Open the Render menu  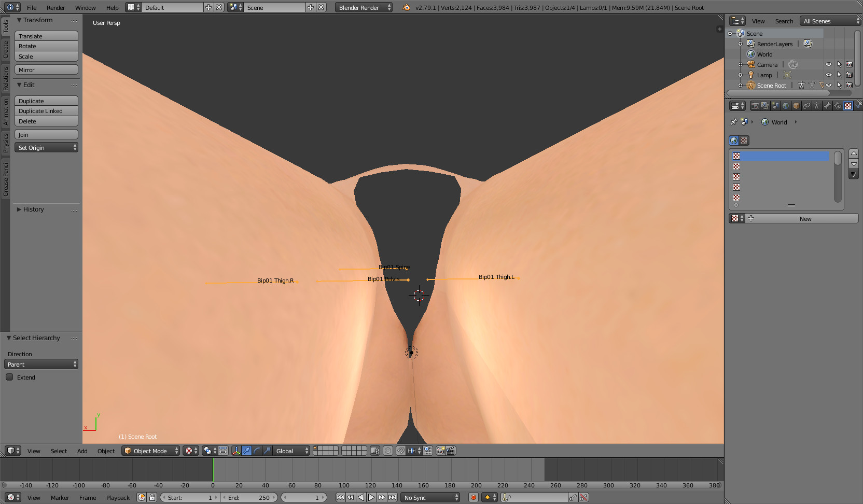(55, 8)
